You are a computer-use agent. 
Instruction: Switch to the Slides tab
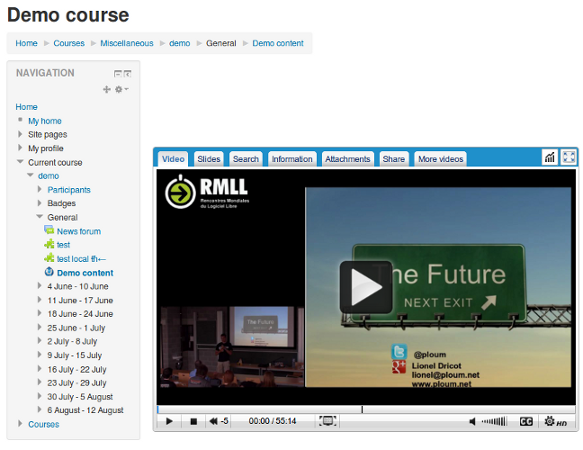[x=209, y=159]
